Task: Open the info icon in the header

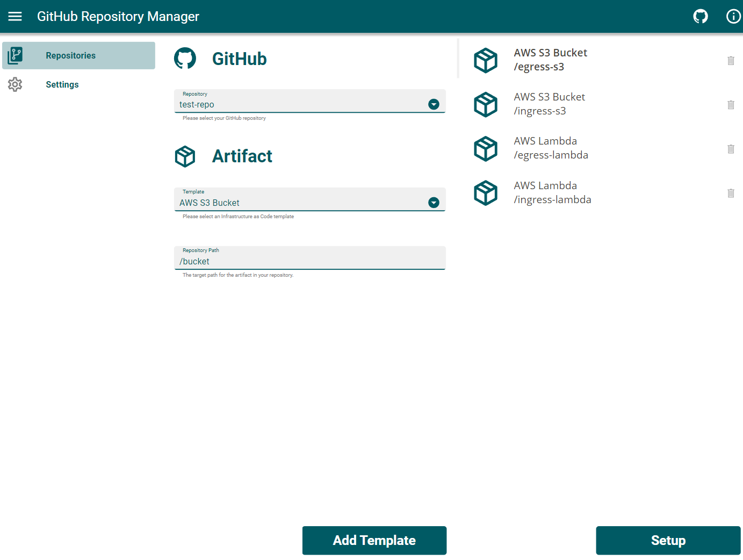Action: [733, 16]
